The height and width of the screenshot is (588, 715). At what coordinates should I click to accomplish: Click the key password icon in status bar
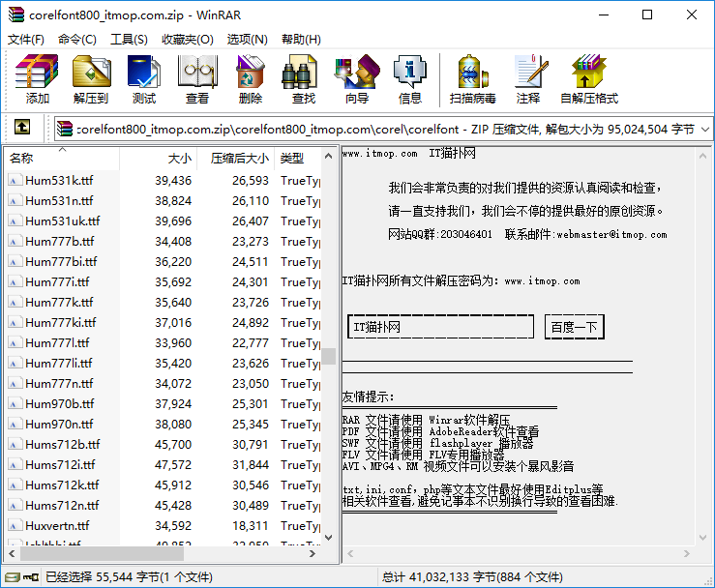point(31,578)
